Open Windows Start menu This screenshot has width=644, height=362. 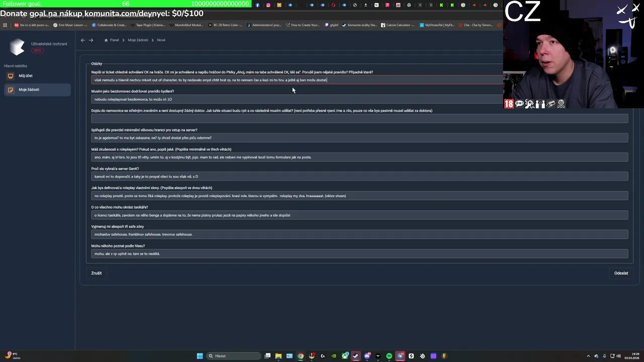click(200, 356)
